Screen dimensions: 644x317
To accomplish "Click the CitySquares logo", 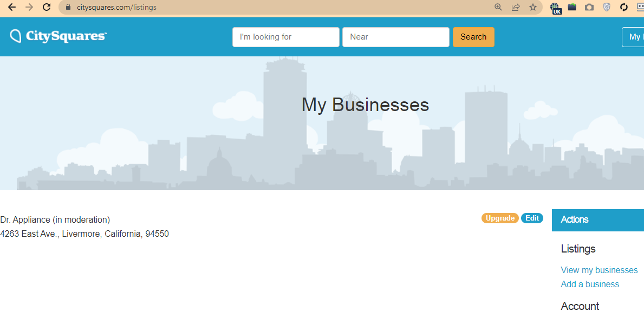I will pyautogui.click(x=58, y=36).
